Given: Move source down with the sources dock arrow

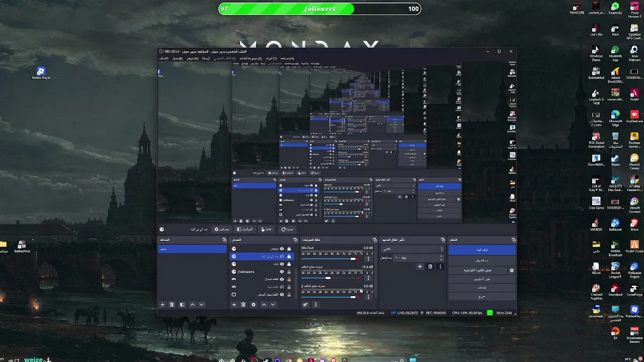Looking at the screenshot, I should [273, 305].
